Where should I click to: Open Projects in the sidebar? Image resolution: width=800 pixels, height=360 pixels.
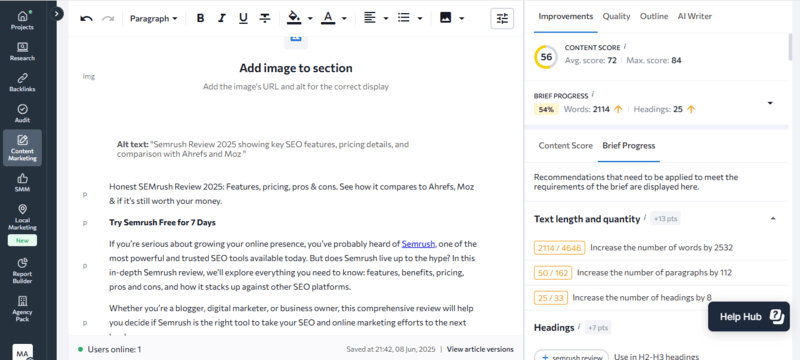22,20
